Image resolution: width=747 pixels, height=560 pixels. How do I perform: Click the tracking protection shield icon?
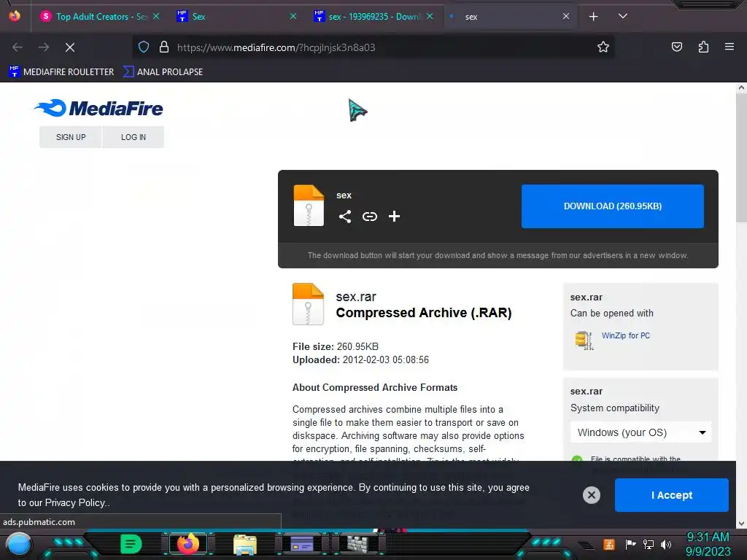click(144, 47)
